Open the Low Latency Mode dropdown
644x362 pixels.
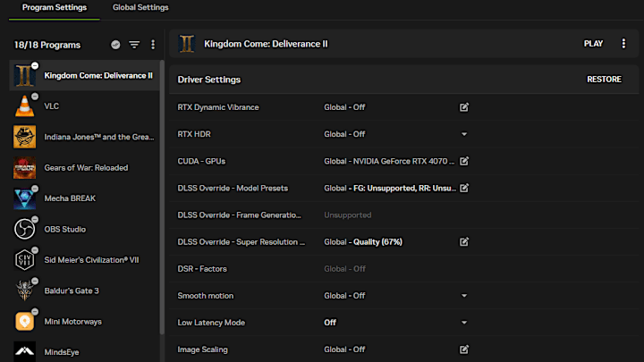click(463, 323)
